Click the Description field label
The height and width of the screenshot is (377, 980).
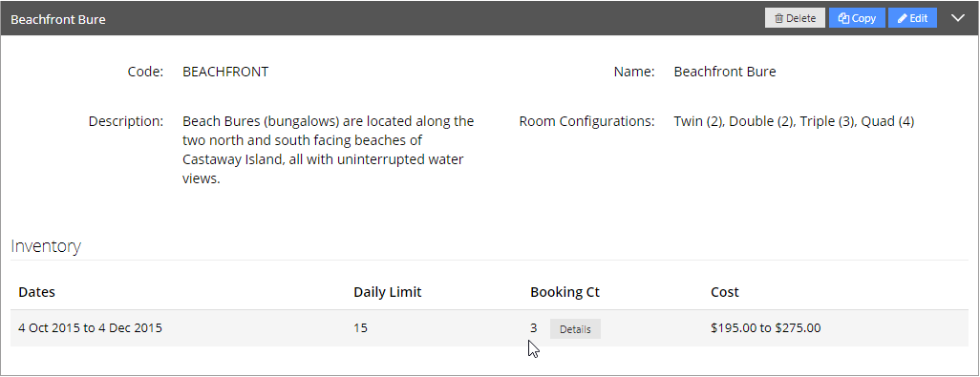[126, 121]
